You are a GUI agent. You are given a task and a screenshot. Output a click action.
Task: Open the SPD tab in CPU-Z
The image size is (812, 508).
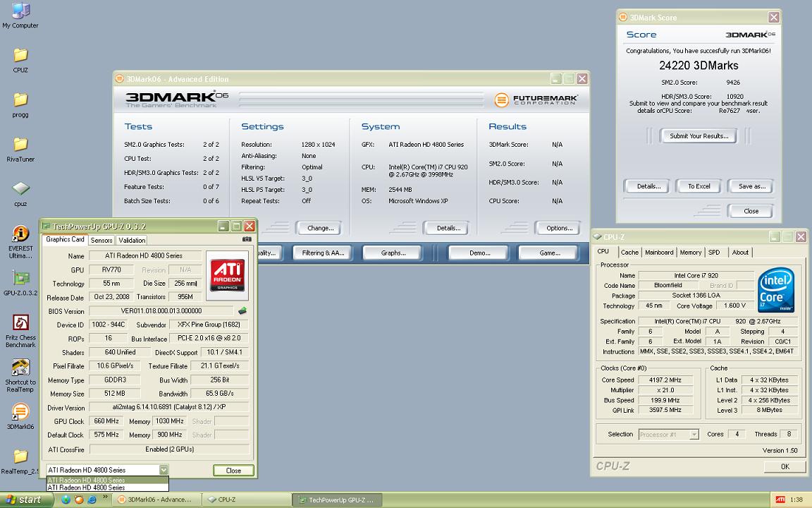[714, 253]
